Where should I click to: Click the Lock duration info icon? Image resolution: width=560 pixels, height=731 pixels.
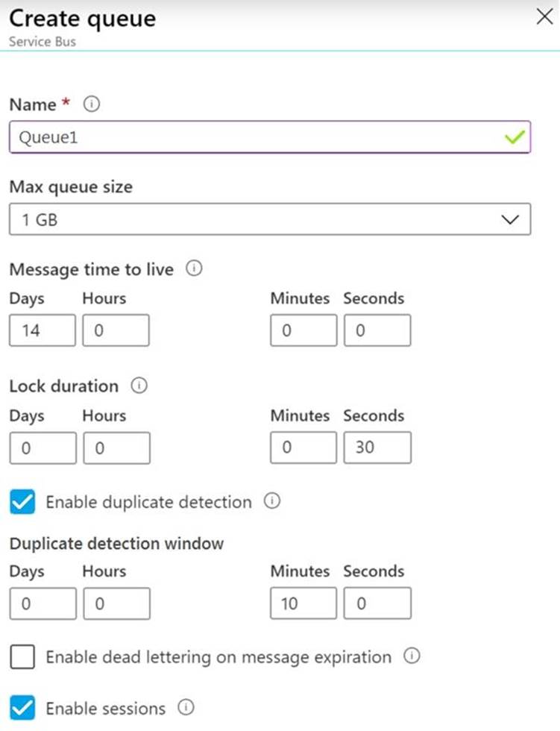tap(139, 386)
